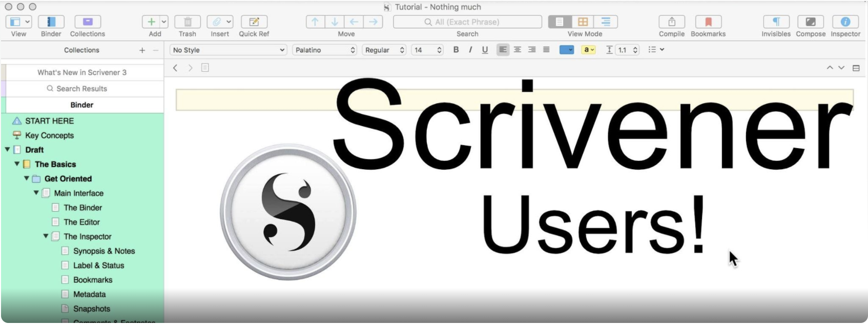The image size is (868, 325).
Task: Switch to corkboard view mode
Action: pyautogui.click(x=583, y=22)
